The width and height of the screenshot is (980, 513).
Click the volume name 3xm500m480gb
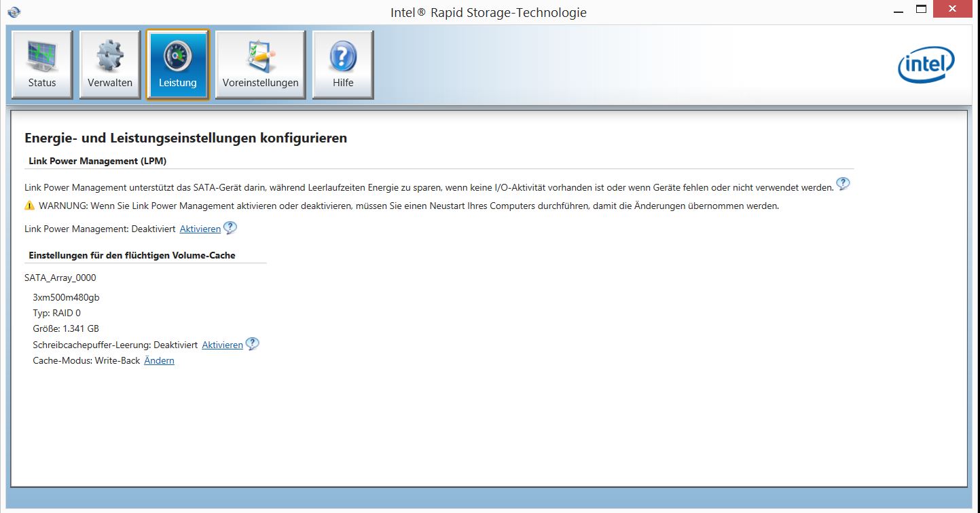[67, 297]
